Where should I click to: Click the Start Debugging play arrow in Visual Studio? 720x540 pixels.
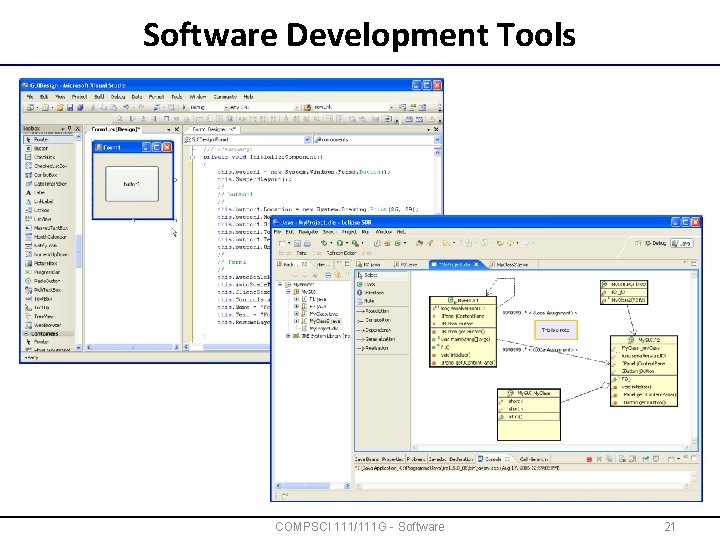click(x=184, y=107)
